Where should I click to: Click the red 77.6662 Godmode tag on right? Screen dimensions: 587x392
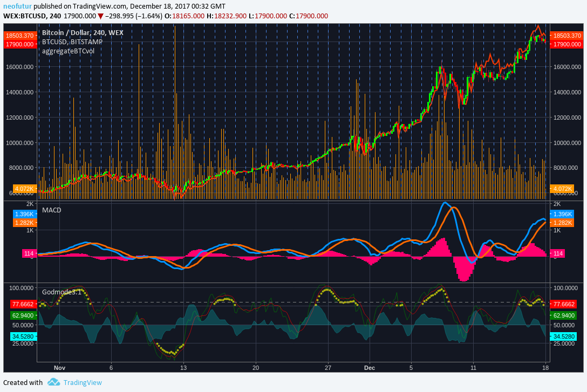(x=563, y=304)
